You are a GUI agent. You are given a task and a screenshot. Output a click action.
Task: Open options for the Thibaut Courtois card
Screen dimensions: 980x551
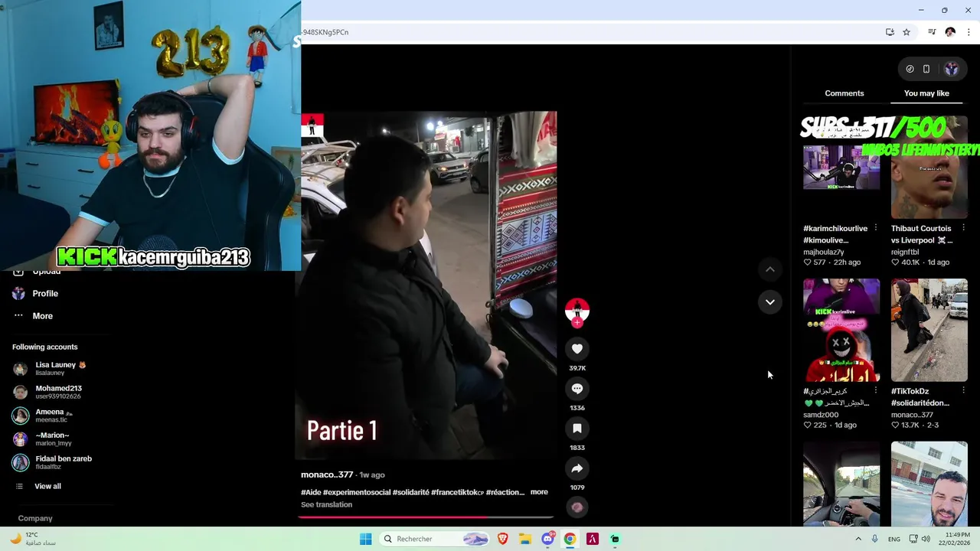coord(963,228)
